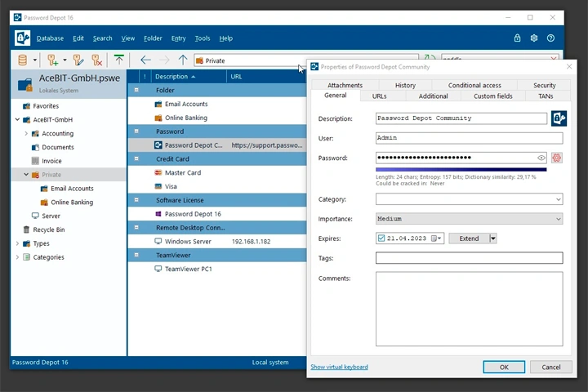Image resolution: width=588 pixels, height=392 pixels.
Task: Collapse the Folder group in list
Action: [x=136, y=90]
